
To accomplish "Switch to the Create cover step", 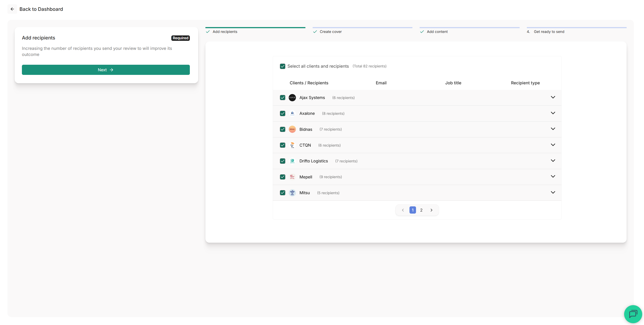I will click(x=330, y=32).
